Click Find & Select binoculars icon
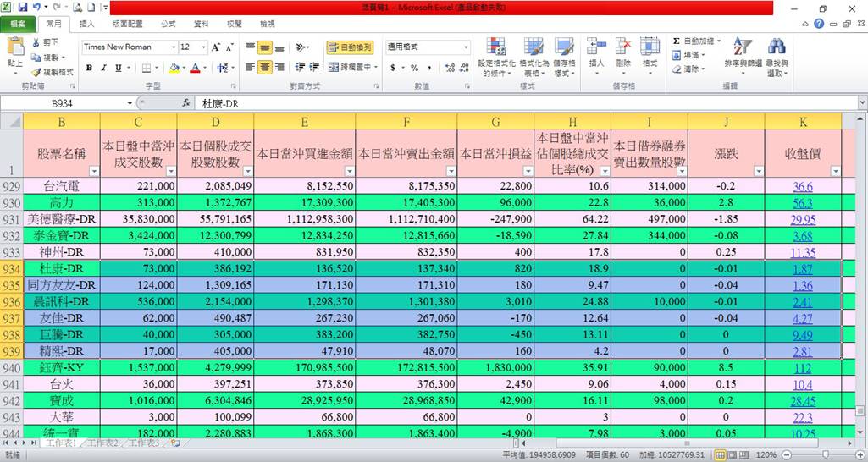This screenshot has height=462, width=868. (777, 55)
